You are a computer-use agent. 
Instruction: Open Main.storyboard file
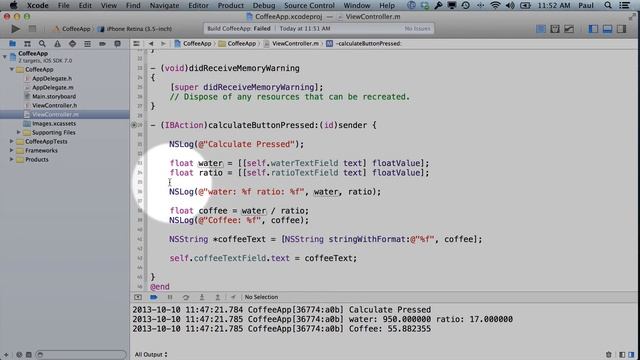click(54, 96)
